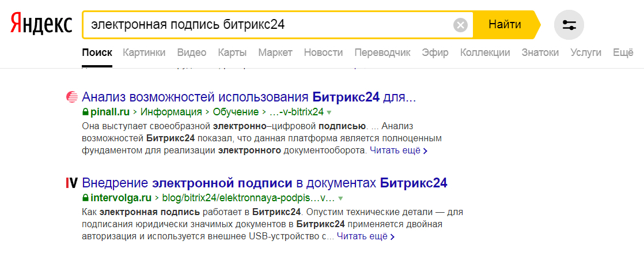Click the pinall.ru domain link
The width and height of the screenshot is (644, 256).
click(x=109, y=112)
